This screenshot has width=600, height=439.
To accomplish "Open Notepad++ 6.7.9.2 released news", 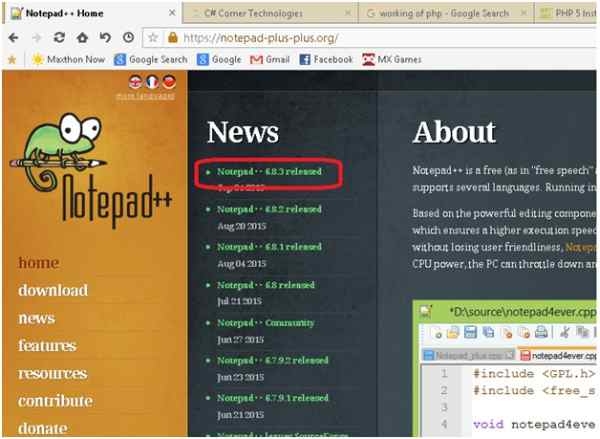I will point(273,360).
